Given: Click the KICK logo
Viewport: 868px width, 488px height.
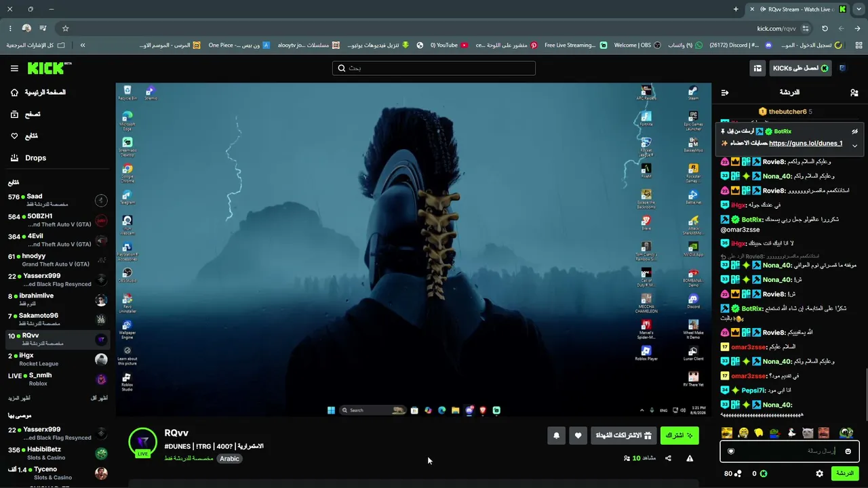Looking at the screenshot, I should click(x=49, y=68).
